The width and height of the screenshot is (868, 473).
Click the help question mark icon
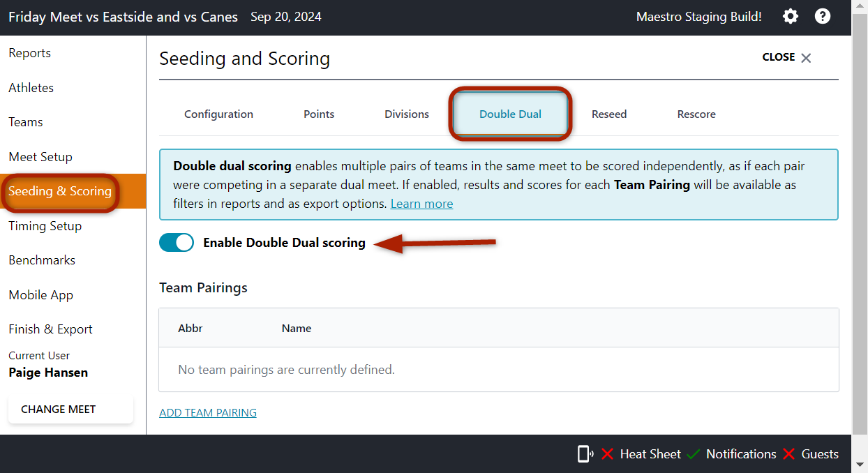(823, 17)
